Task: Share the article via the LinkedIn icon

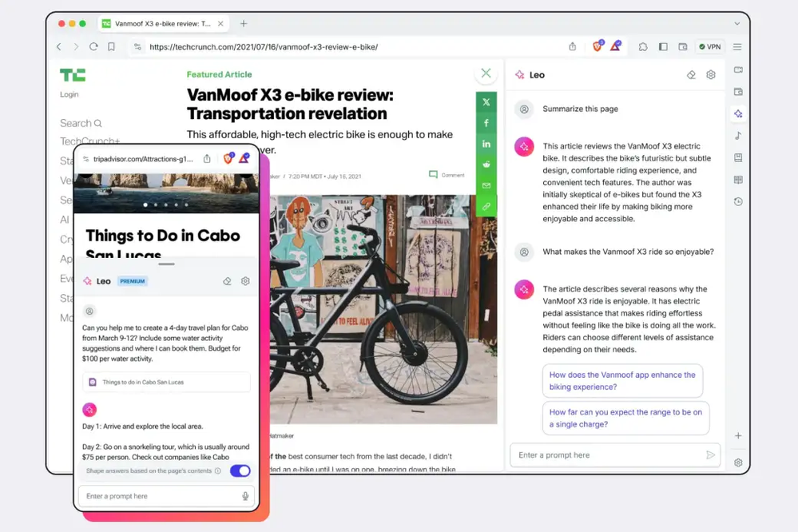Action: 486,144
